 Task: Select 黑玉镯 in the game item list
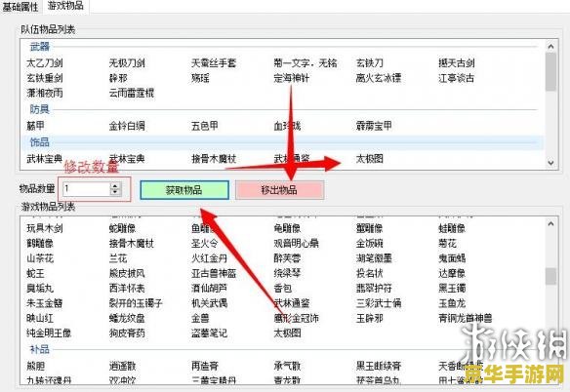(x=452, y=289)
